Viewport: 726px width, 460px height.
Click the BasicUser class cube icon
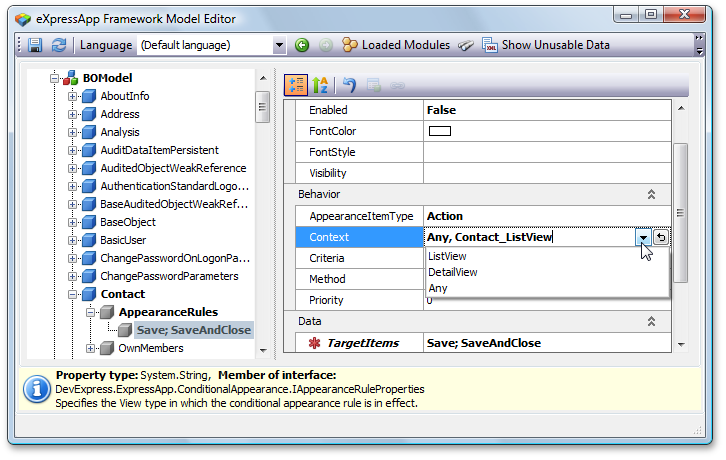pyautogui.click(x=89, y=240)
